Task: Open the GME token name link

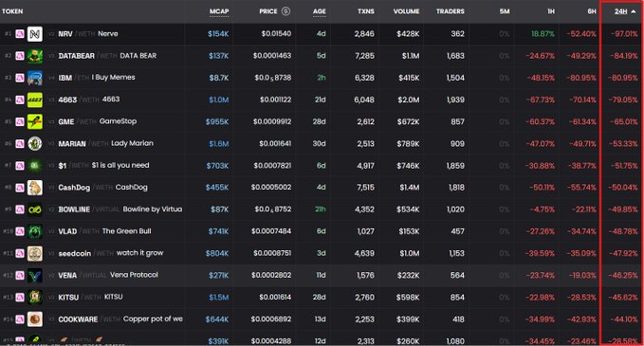Action: click(66, 122)
